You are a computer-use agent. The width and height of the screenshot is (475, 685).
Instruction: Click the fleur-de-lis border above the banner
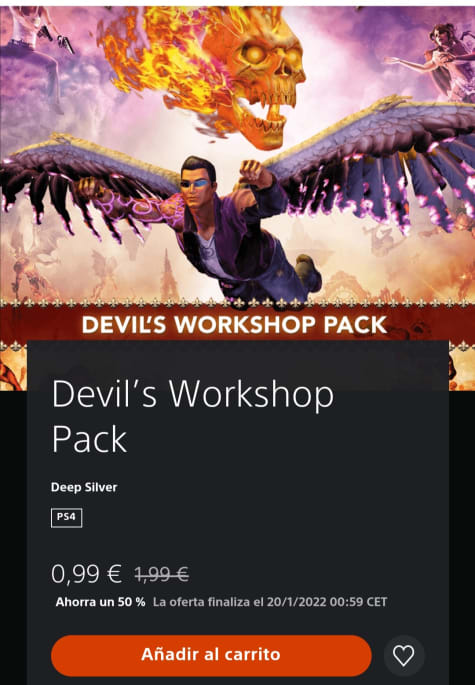point(237,302)
